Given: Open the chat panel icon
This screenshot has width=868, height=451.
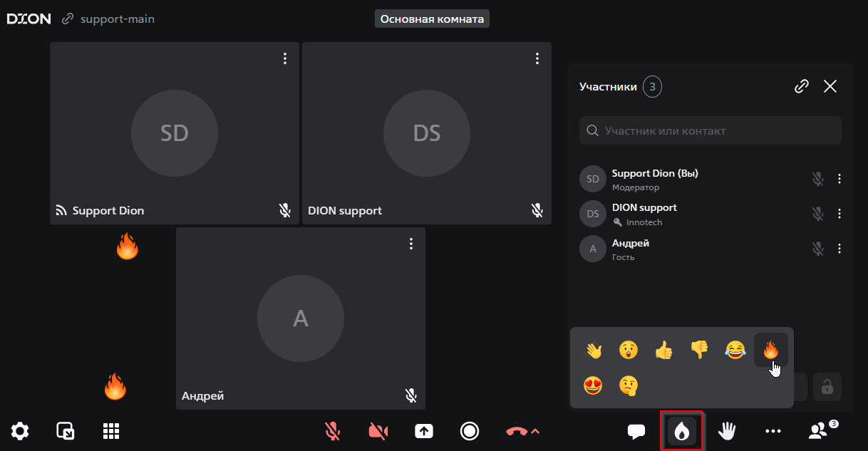Looking at the screenshot, I should point(636,431).
